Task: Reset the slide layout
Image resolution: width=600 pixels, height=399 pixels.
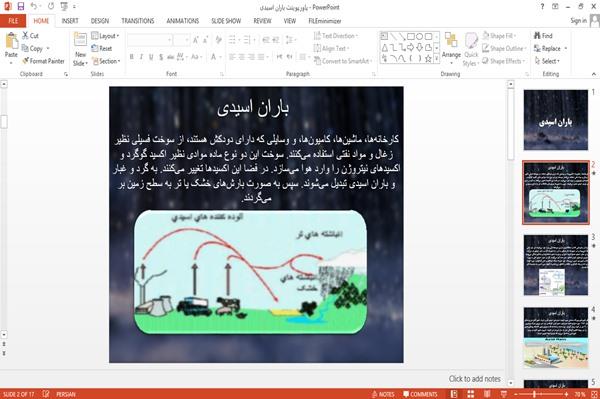Action: pos(102,49)
